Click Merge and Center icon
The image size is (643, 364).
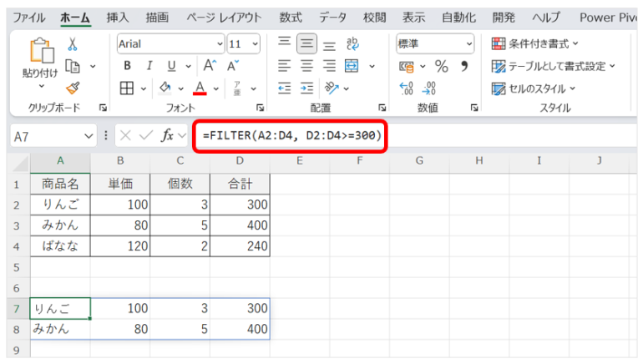[x=352, y=66]
